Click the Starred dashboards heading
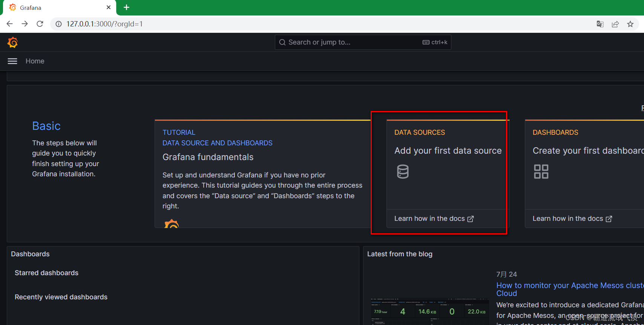 click(x=47, y=273)
